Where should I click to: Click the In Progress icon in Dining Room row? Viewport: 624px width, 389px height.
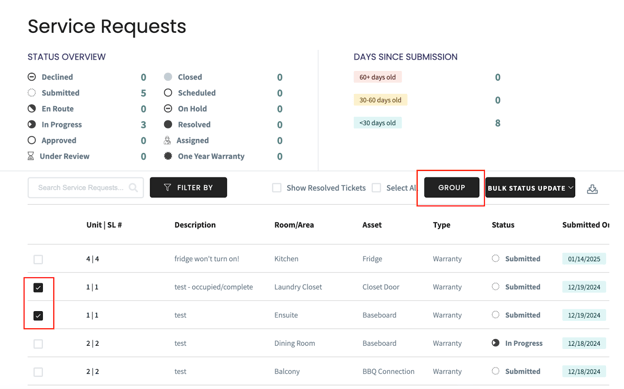495,343
